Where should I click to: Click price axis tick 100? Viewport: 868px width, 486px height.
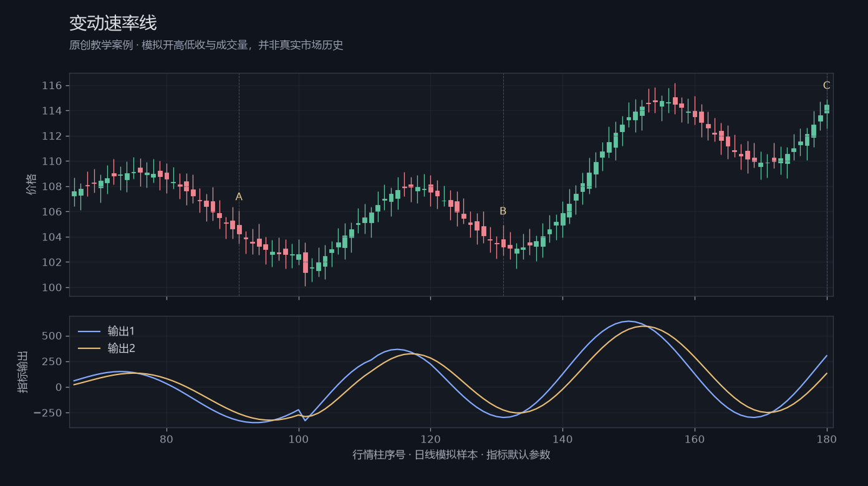52,287
